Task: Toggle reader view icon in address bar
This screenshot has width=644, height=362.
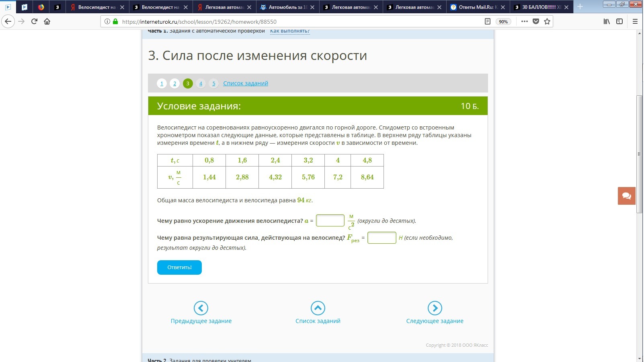Action: (487, 21)
